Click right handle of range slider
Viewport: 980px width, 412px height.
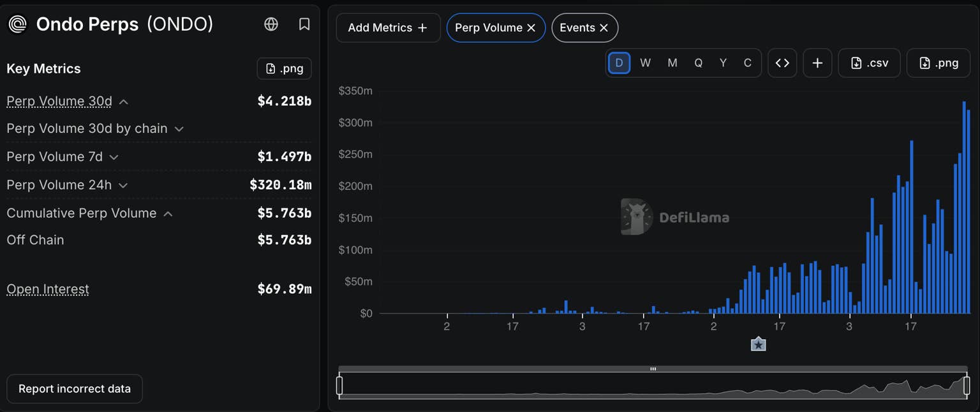(x=967, y=385)
